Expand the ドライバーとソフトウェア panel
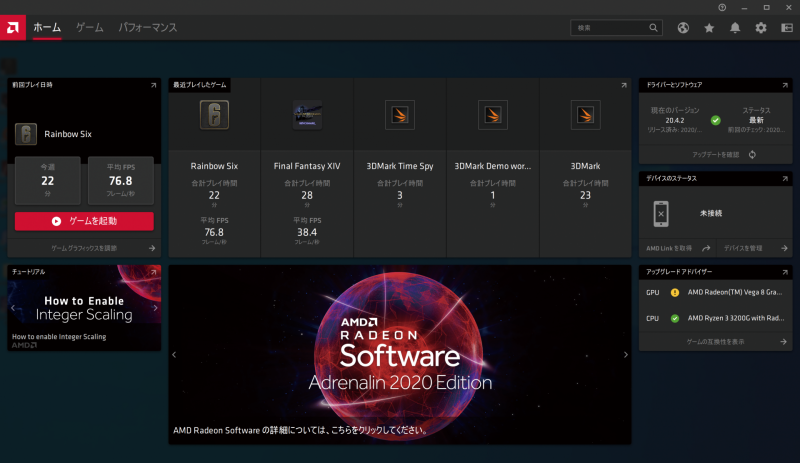 [x=785, y=85]
